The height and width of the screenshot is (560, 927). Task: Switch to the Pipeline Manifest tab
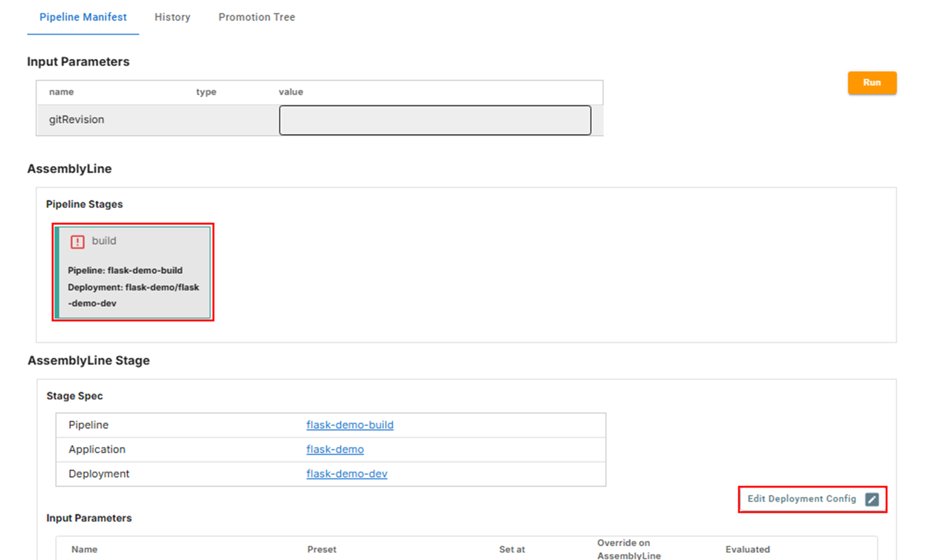click(83, 17)
